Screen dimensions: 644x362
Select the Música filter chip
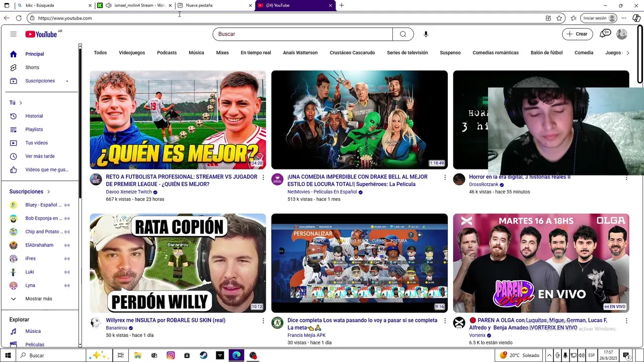coord(196,53)
